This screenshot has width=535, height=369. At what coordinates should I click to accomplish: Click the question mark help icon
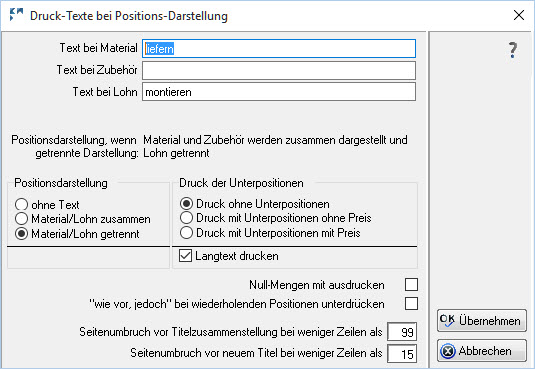pos(512,50)
